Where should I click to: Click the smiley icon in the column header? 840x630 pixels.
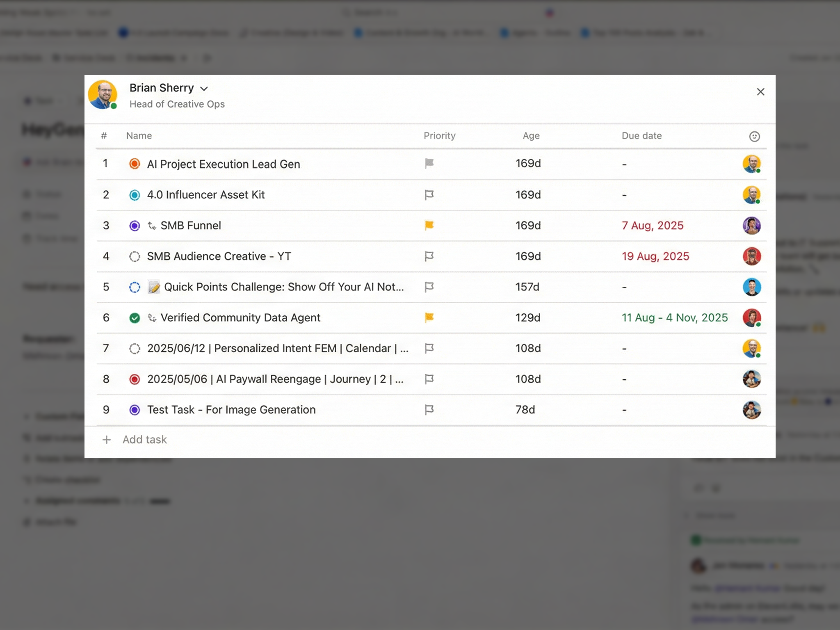point(754,136)
